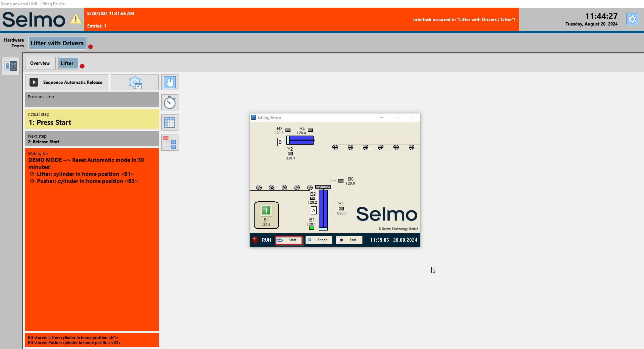Click 'Entries: 1' in alarm banner

[x=97, y=26]
